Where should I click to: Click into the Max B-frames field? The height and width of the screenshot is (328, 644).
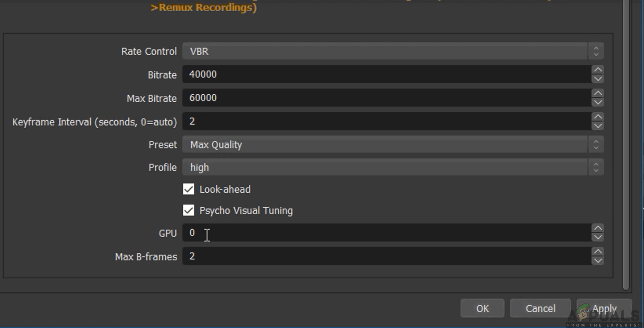click(387, 256)
